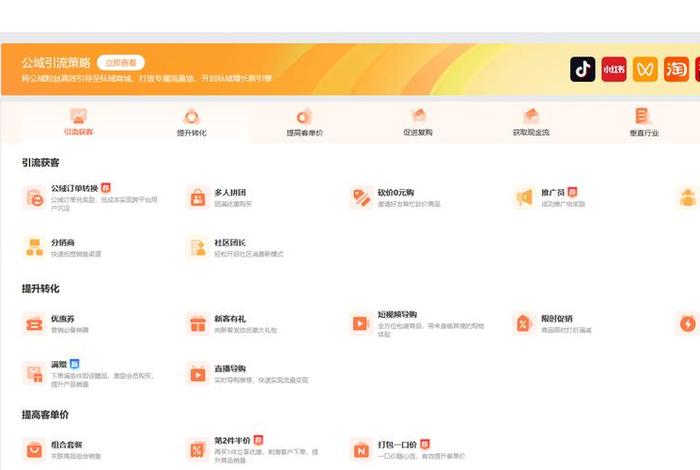Open the 短视频导购 feature title
700x470 pixels.
397,314
